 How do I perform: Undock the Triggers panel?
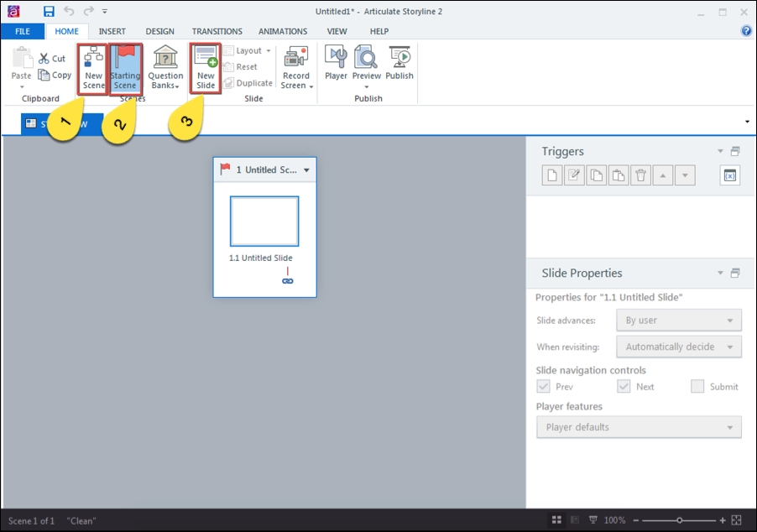click(x=735, y=151)
